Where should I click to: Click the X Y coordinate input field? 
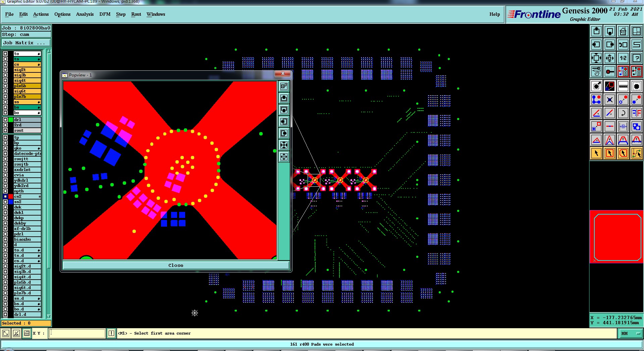[x=77, y=333]
